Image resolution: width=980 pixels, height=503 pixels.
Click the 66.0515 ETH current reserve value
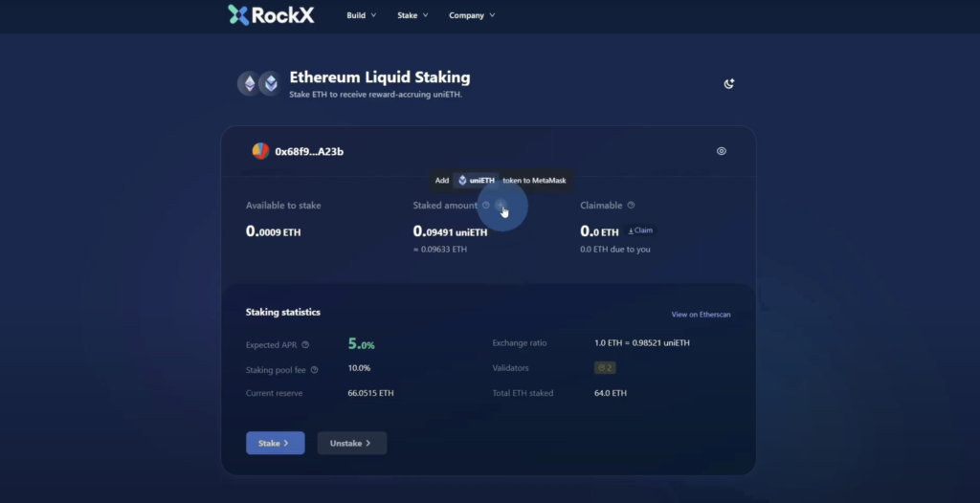point(370,393)
